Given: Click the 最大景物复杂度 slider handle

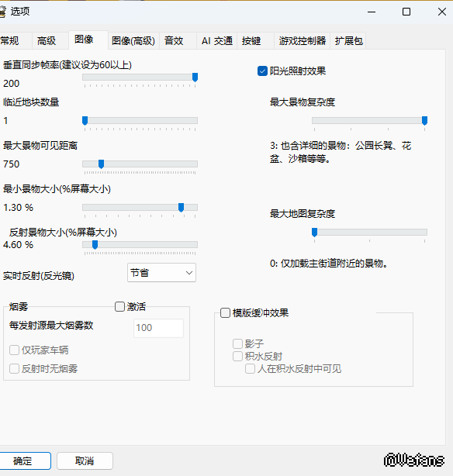Looking at the screenshot, I should 425,121.
